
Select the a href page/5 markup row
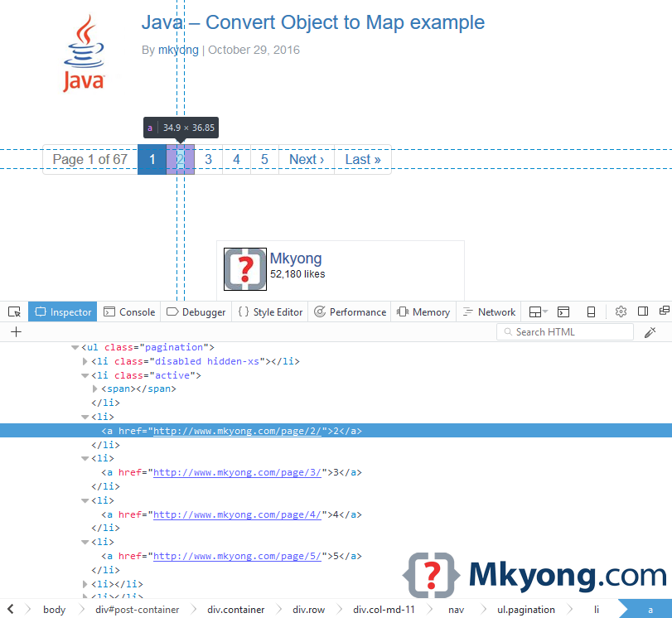click(231, 556)
